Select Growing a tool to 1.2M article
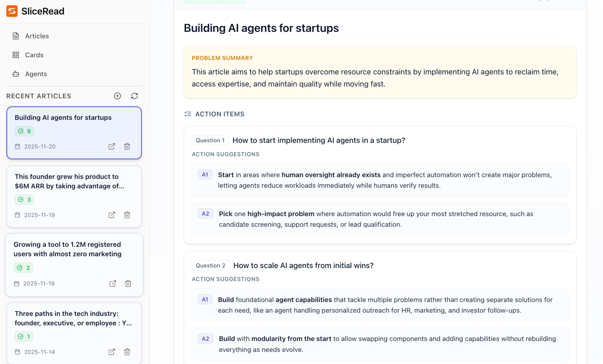This screenshot has width=603, height=364. (x=67, y=249)
